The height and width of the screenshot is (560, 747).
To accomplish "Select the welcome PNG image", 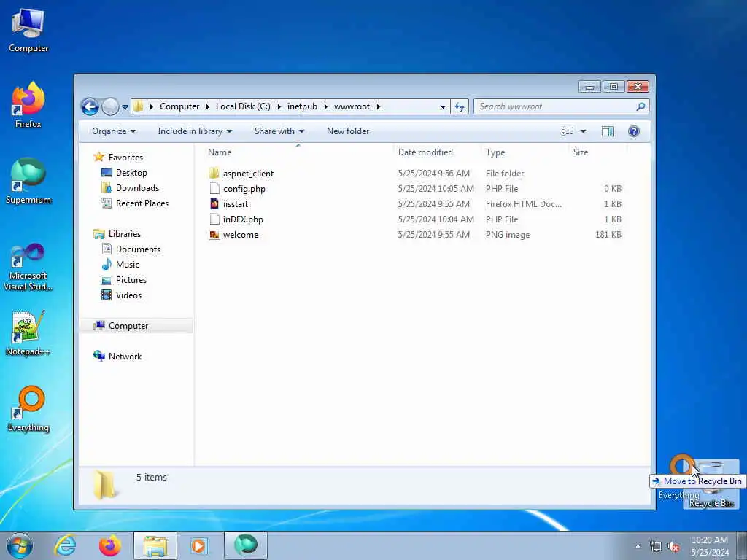I will [x=233, y=234].
